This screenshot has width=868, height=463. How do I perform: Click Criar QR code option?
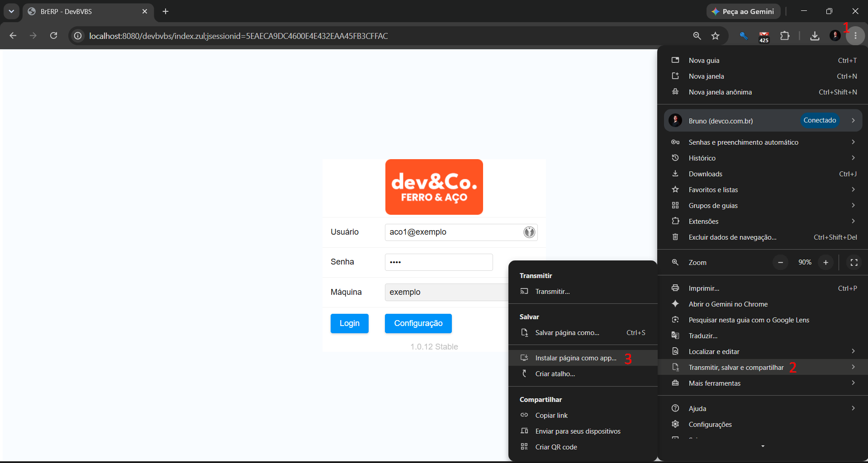coord(583,447)
